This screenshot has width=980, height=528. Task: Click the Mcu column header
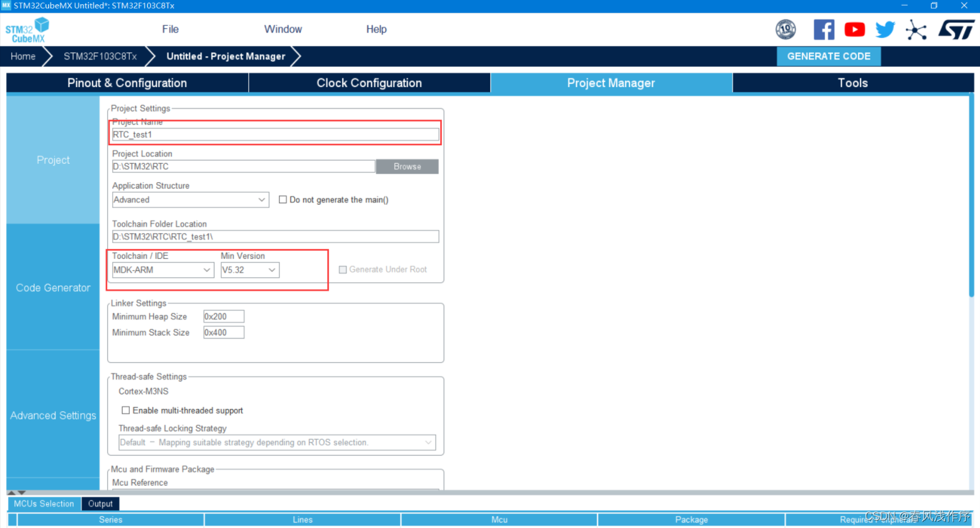tap(499, 519)
